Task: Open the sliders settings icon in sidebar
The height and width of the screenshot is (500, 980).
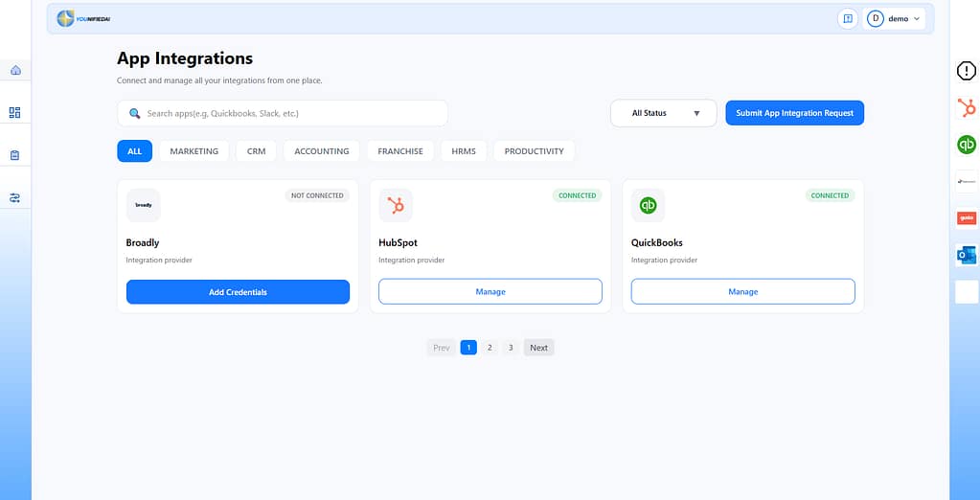Action: point(15,198)
